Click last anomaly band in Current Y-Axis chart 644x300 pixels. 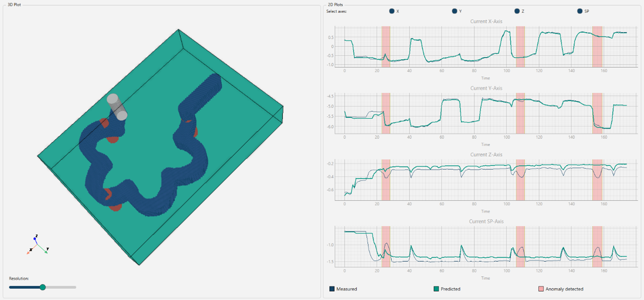pos(597,113)
